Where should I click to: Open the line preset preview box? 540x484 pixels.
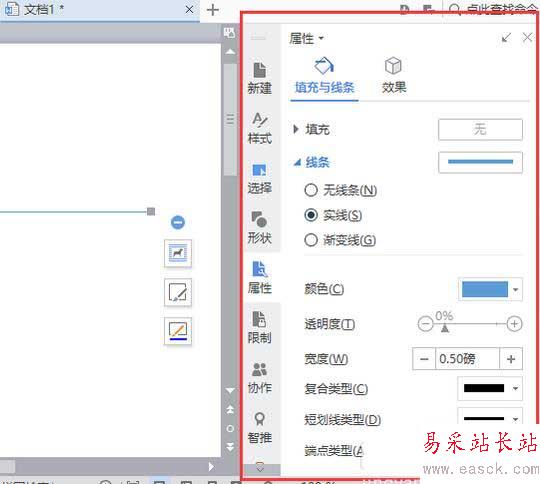(x=480, y=162)
